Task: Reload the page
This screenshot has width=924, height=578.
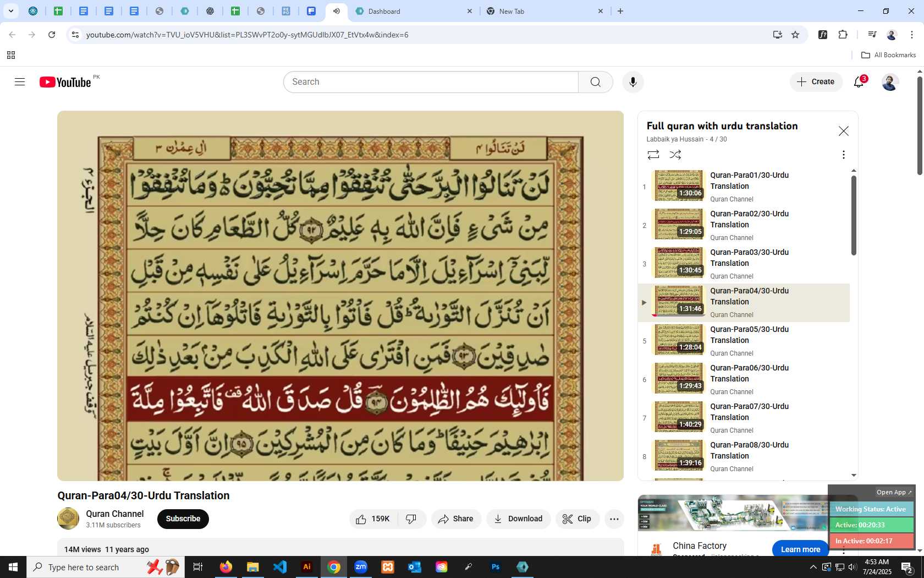Action: click(x=52, y=35)
